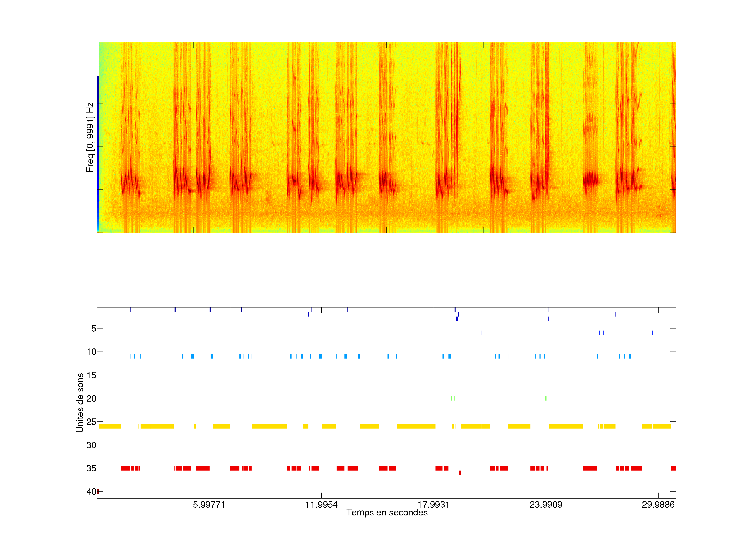Click the 11.9954 time tick label
747x560 pixels.
coord(321,505)
